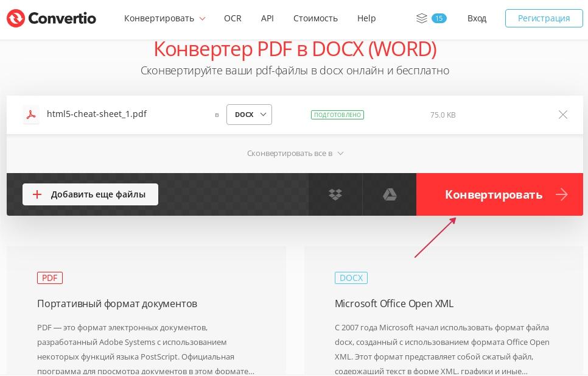Remove html5-cheat-sheet_1.pdf with the X icon
The image size is (588, 376).
[563, 115]
